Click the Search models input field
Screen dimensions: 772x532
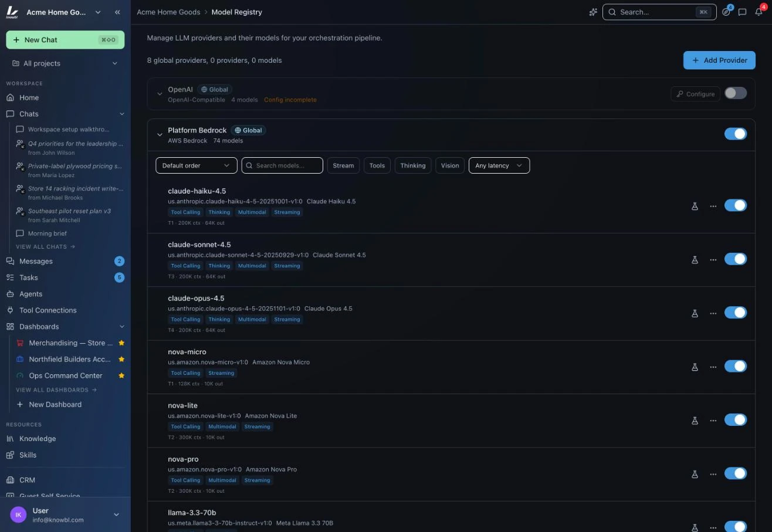click(x=282, y=165)
